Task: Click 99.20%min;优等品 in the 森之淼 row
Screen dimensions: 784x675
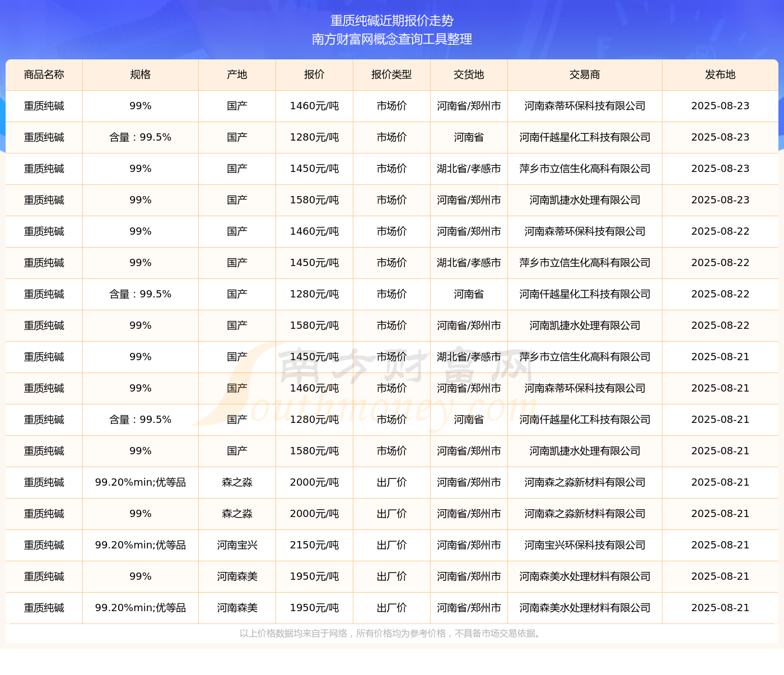Action: tap(141, 482)
